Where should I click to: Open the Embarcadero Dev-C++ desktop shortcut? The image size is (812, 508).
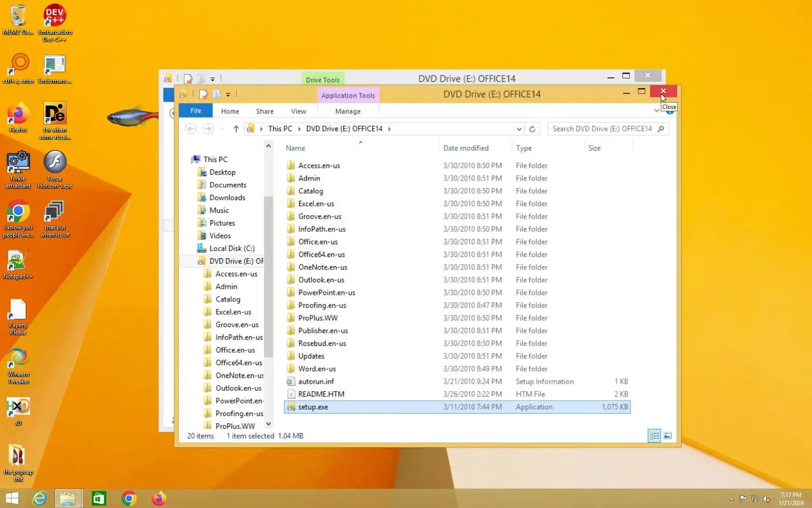point(55,23)
